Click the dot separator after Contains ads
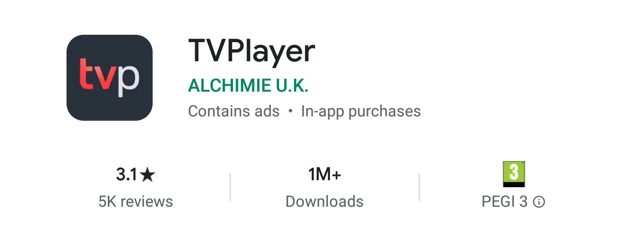Screen dimensions: 644x235 [x=290, y=112]
